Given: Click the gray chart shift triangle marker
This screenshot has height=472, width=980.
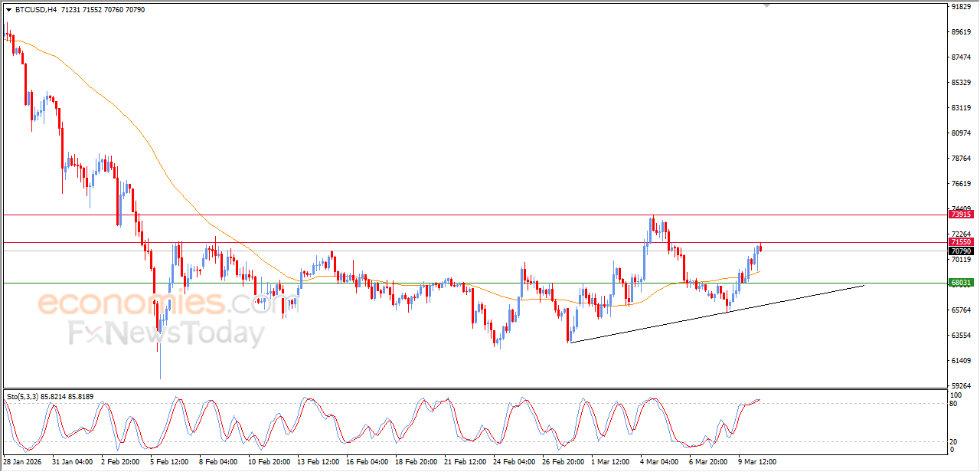Looking at the screenshot, I should click(x=766, y=5).
